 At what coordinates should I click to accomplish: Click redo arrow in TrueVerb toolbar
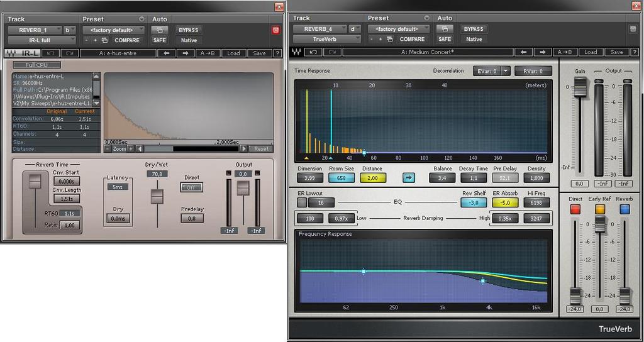coord(332,52)
